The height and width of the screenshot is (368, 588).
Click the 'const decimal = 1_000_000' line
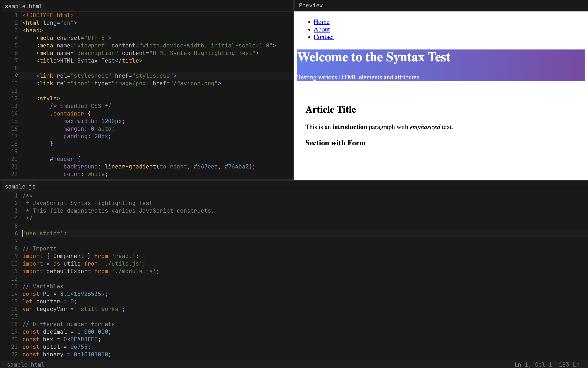[x=67, y=331]
